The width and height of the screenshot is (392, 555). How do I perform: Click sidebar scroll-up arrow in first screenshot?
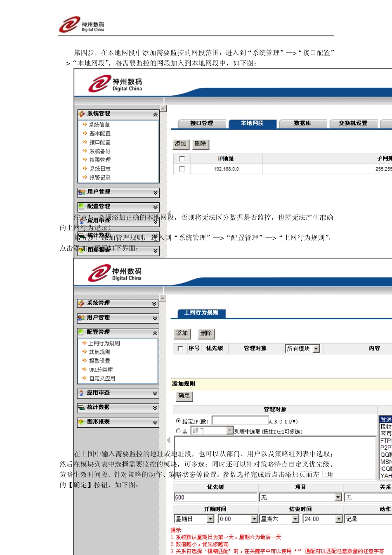point(163,109)
